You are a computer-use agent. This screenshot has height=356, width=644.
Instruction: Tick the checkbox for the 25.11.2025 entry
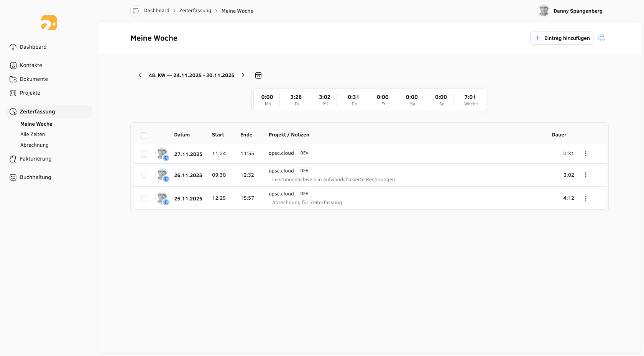click(x=144, y=198)
